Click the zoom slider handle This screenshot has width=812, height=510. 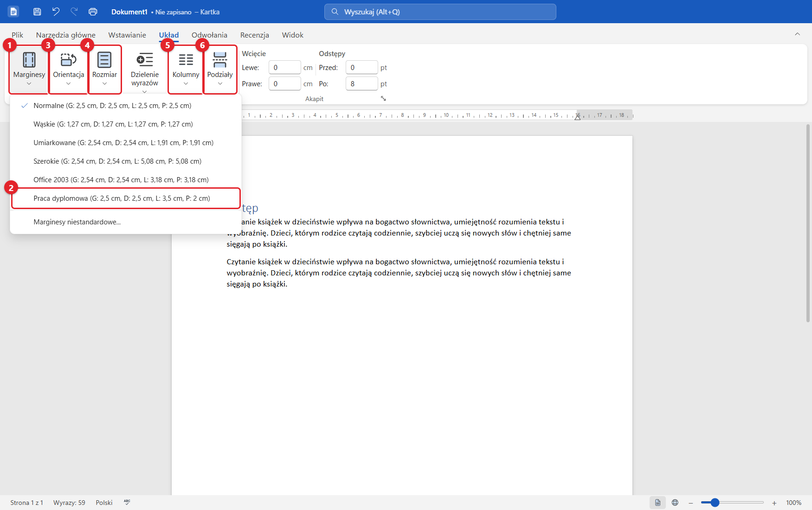tap(715, 503)
